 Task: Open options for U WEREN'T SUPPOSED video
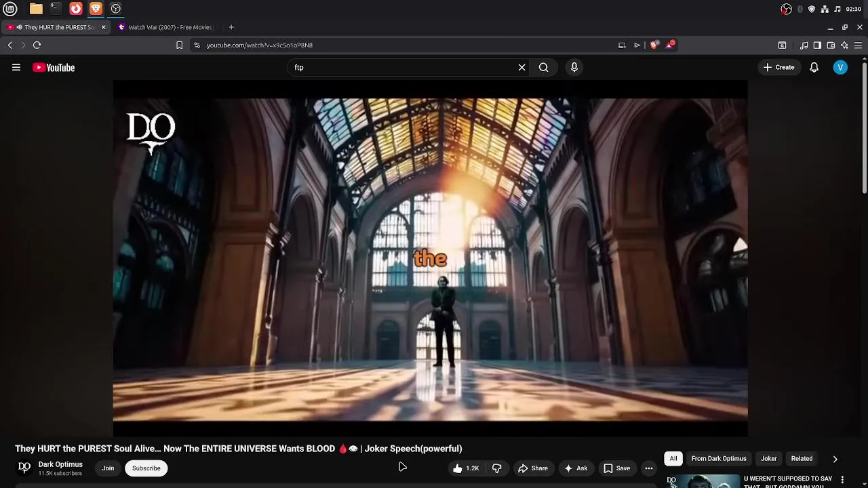(842, 480)
